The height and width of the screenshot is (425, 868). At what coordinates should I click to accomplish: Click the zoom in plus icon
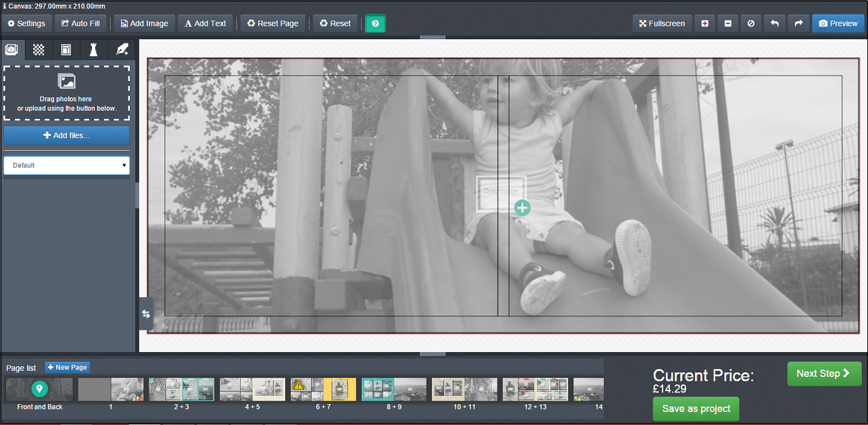click(x=704, y=24)
